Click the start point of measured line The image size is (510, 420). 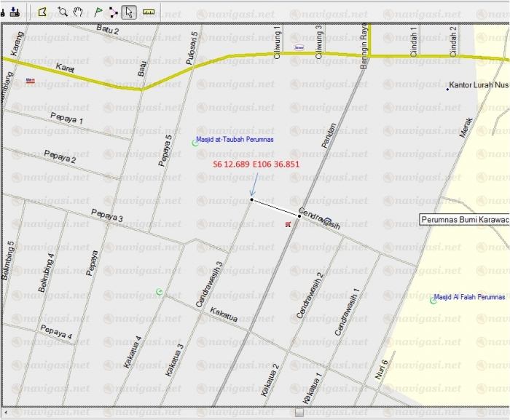[251, 199]
